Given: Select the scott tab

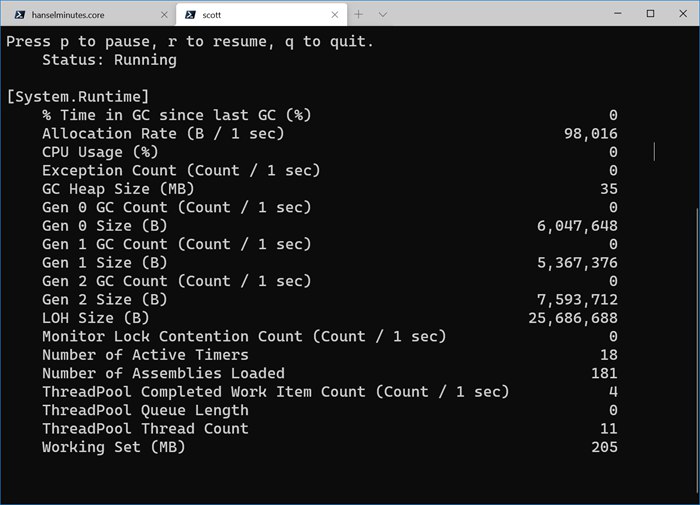Looking at the screenshot, I should pyautogui.click(x=261, y=15).
